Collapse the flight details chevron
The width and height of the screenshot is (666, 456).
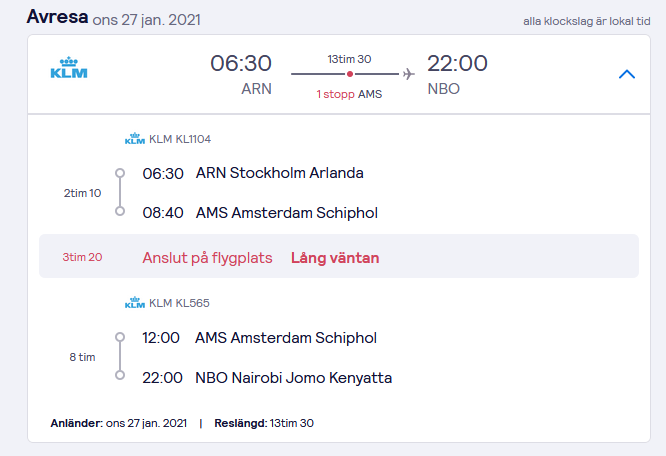pyautogui.click(x=627, y=74)
